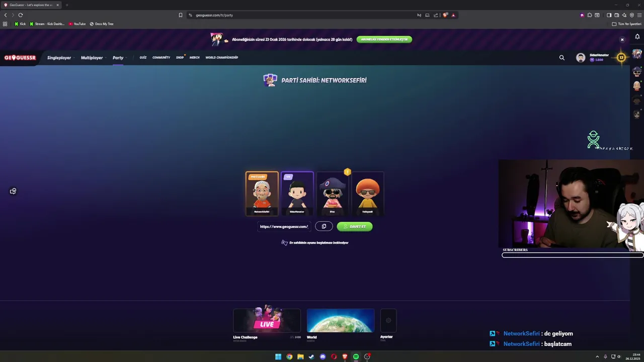Viewport: 644px width, 362px height.
Task: Click the address bar with geoguessr.com/tr/party
Action: coord(302,15)
